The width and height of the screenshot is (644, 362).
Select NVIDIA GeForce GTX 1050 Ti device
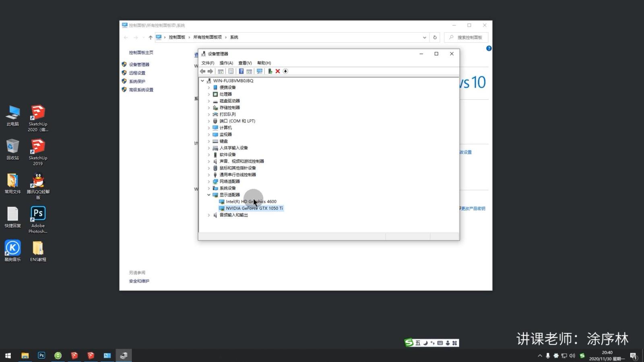pos(254,208)
